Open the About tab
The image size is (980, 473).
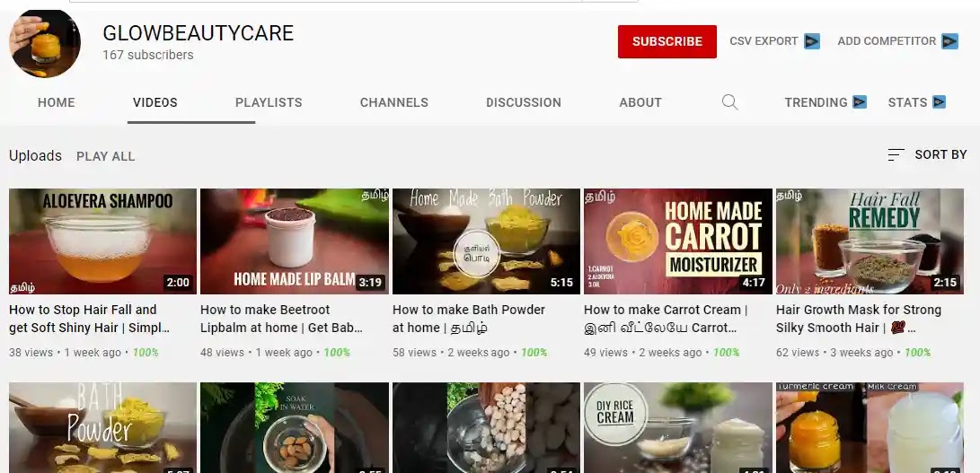pyautogui.click(x=640, y=102)
